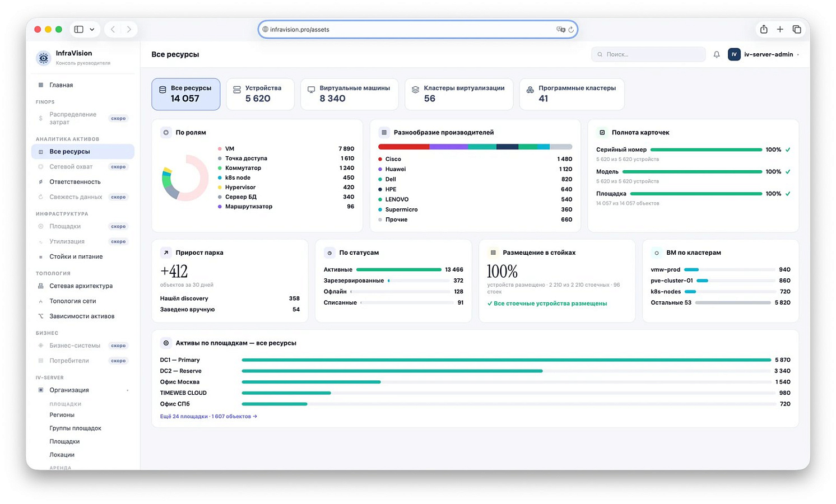Open Ответственность in the sidebar
The height and width of the screenshot is (504, 836).
point(75,182)
